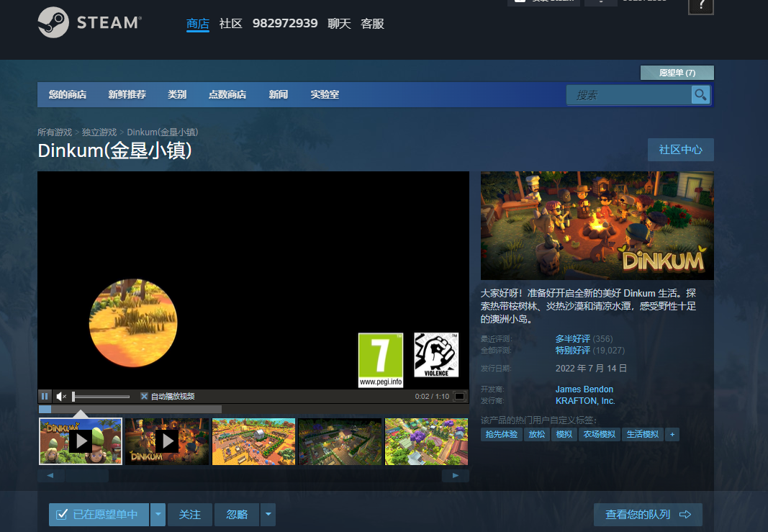768x532 pixels.
Task: Open the wishlist button dropdown arrow
Action: click(x=158, y=515)
